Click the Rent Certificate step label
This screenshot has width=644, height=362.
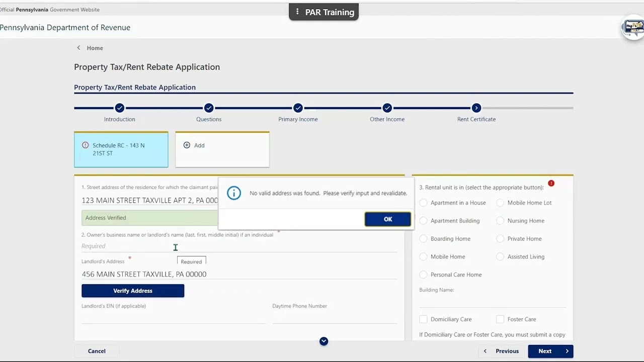click(476, 119)
